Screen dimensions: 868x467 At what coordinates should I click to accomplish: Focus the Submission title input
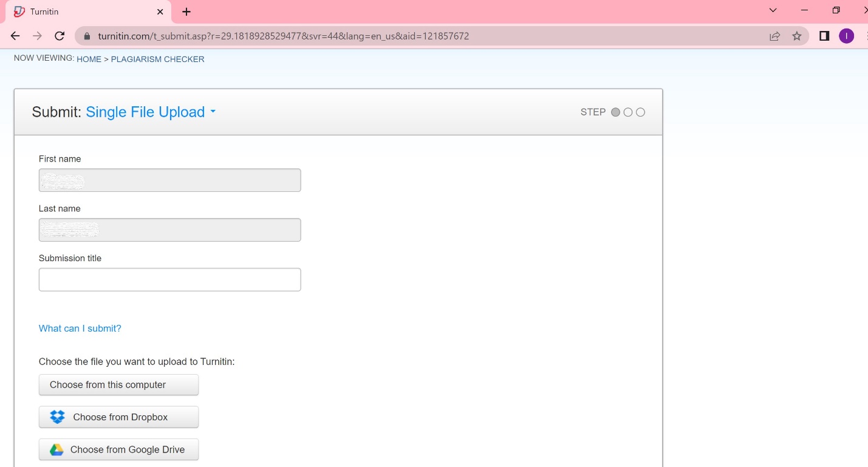point(170,280)
